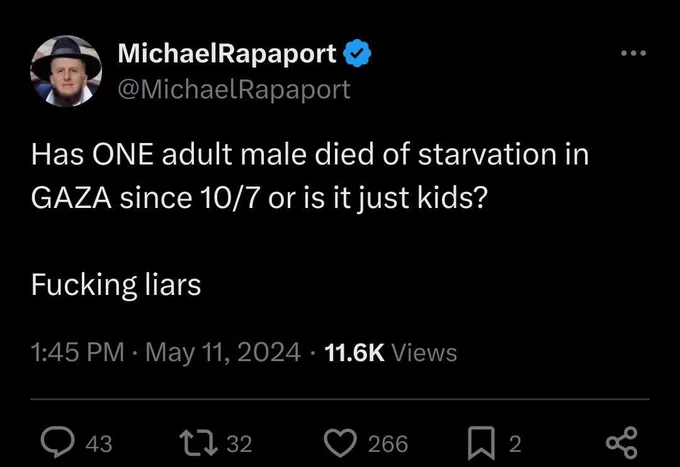Open the MichaelRapaport display name
This screenshot has width=680, height=467.
227,53
